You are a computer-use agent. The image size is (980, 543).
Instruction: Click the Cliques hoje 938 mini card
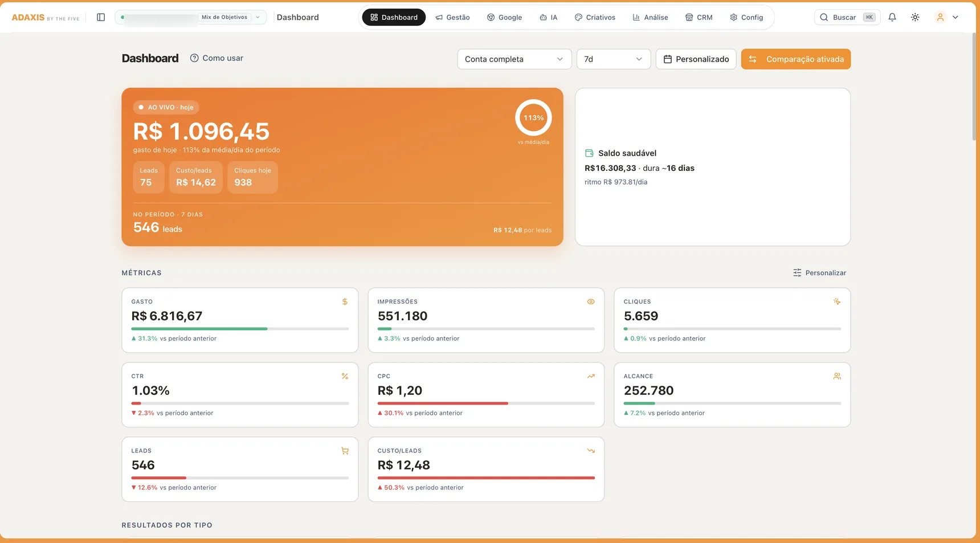[x=252, y=177]
